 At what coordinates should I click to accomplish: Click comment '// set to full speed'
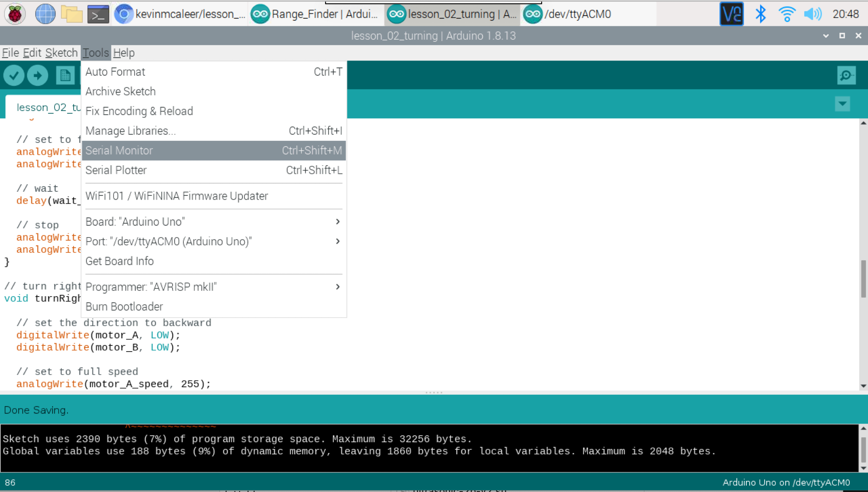(x=77, y=371)
